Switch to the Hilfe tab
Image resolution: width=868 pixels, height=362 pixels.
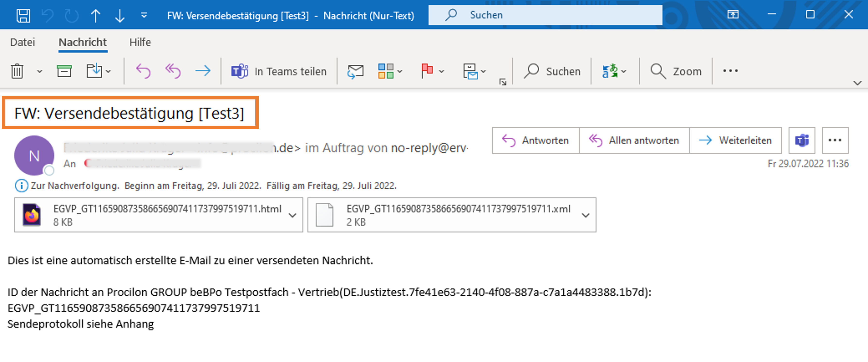click(140, 42)
